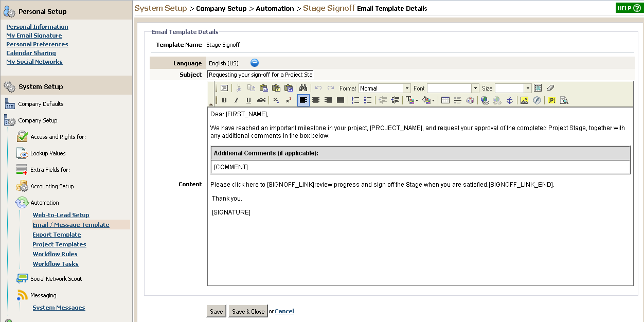Toggle strikethrough formatting
644x322 pixels.
(x=261, y=100)
